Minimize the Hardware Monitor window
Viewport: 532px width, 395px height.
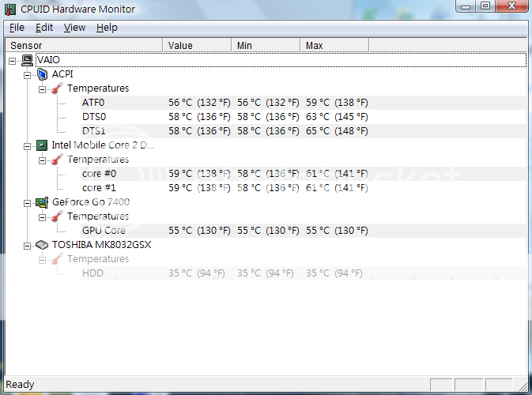[466, 6]
